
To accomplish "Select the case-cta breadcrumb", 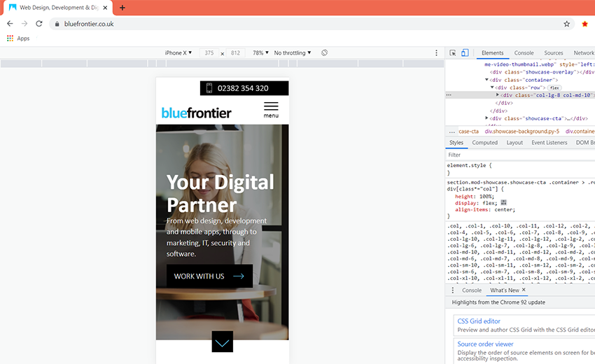I will [468, 132].
